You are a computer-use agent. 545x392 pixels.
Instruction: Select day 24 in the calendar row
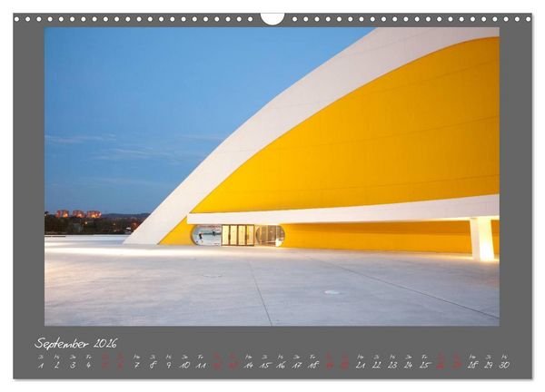click(x=409, y=365)
